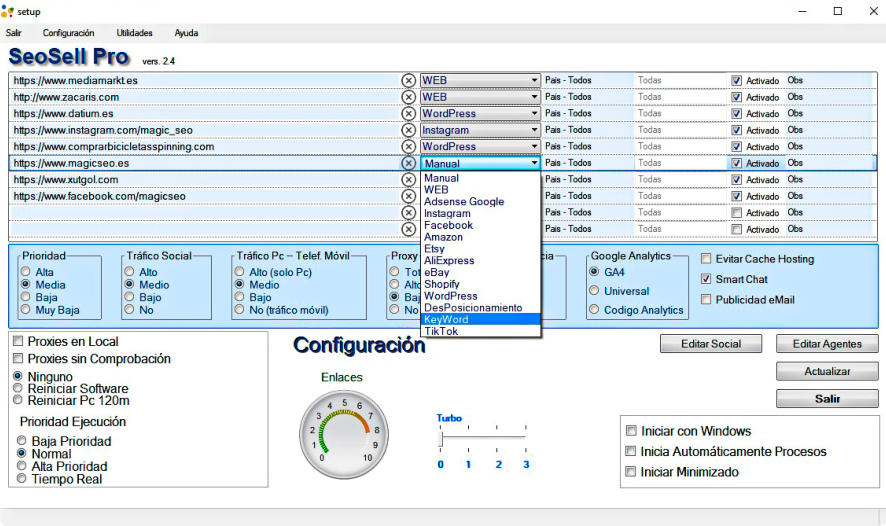Choose Baja Prioridad execution option

pyautogui.click(x=21, y=441)
